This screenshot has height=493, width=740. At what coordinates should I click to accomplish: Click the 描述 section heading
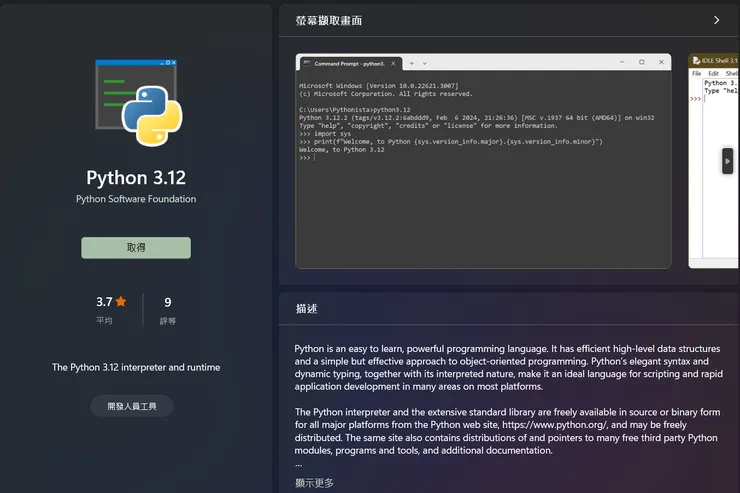pyautogui.click(x=307, y=309)
